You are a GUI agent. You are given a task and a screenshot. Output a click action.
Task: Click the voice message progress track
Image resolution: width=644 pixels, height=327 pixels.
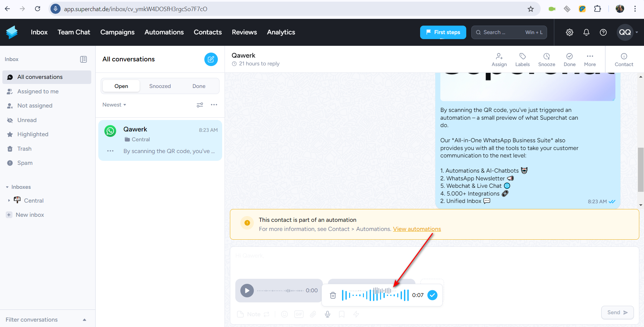[x=280, y=291]
